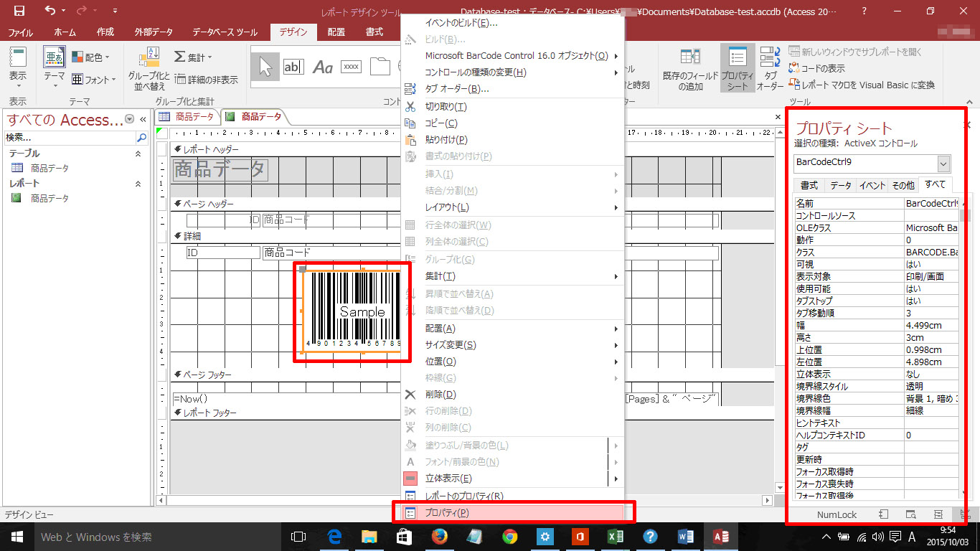This screenshot has height=551, width=980.
Task: Click the barcode Sample control in the report
Action: pyautogui.click(x=351, y=310)
